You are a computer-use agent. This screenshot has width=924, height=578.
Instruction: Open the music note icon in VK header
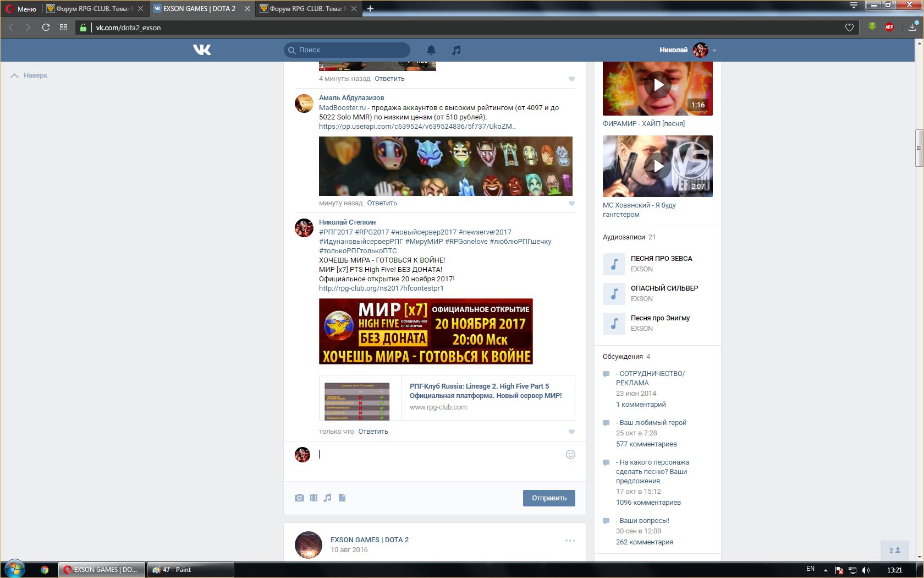click(x=456, y=50)
